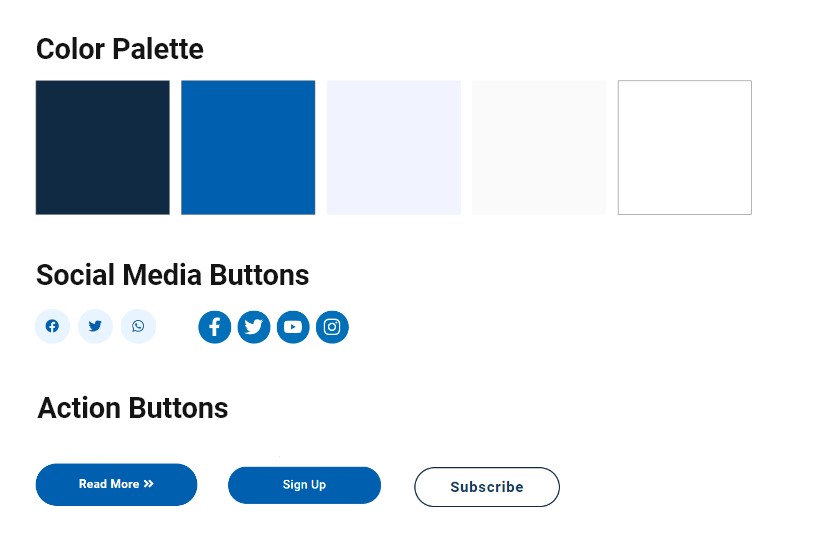The image size is (826, 558).
Task: Click the Color Palette heading
Action: click(x=120, y=50)
